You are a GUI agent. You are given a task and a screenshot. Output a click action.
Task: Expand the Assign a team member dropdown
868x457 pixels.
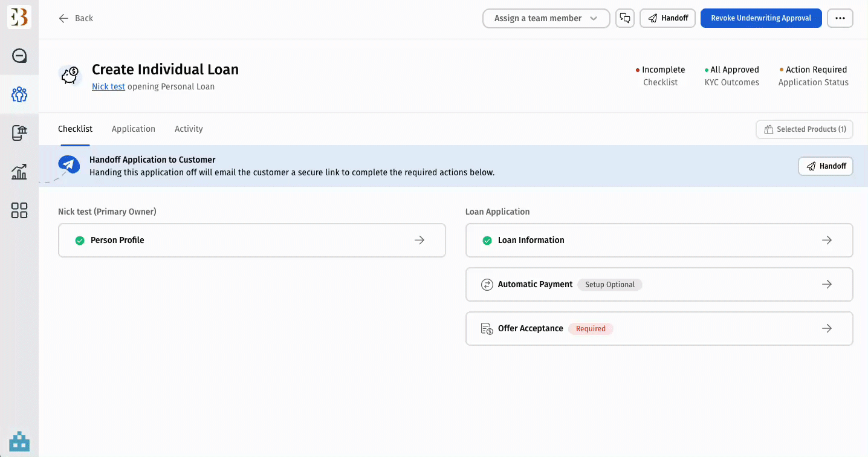pos(546,18)
